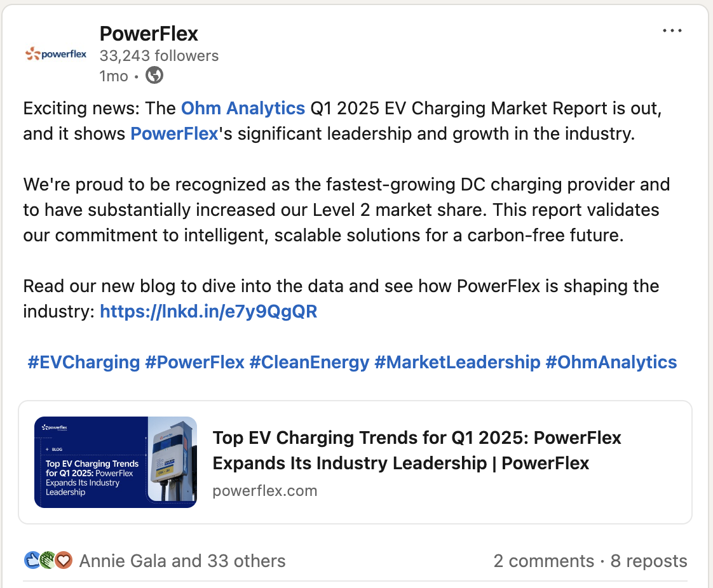713x588 pixels.
Task: Select the #CleanEnergy hashtag
Action: tap(309, 363)
